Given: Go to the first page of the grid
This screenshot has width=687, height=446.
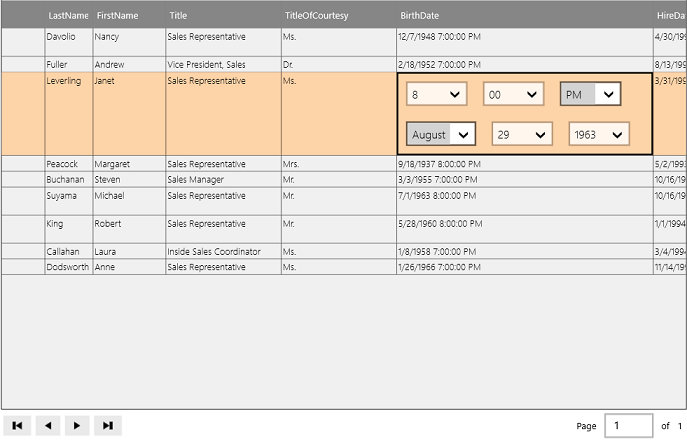Looking at the screenshot, I should click(17, 426).
